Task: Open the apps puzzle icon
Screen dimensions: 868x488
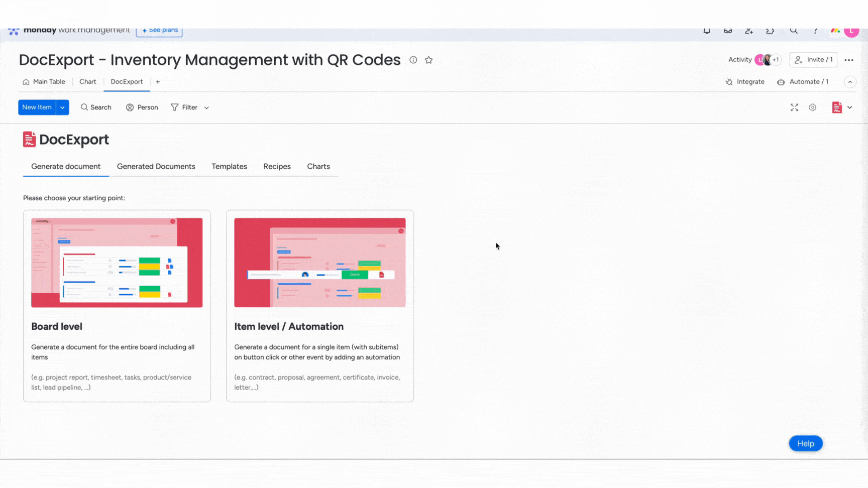Action: click(770, 31)
